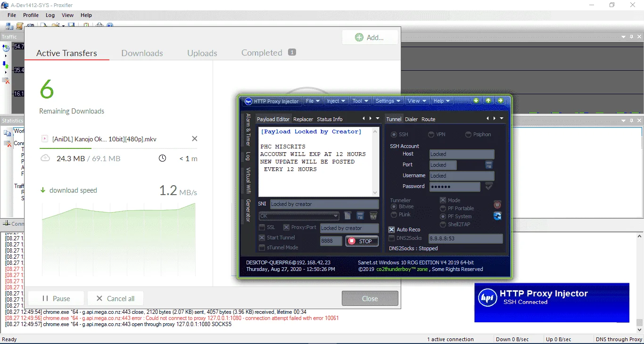This screenshot has width=644, height=344.
Task: Toggle the Mode checkbox
Action: [443, 200]
